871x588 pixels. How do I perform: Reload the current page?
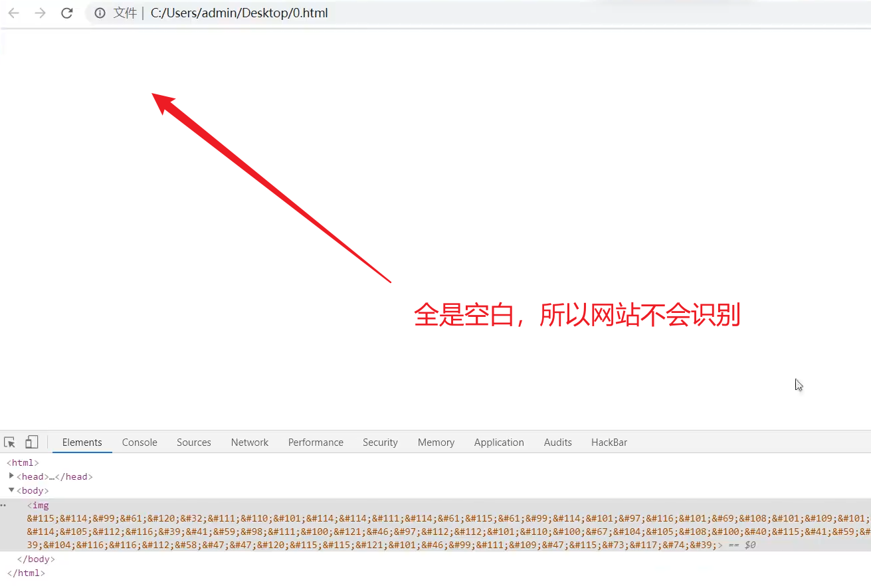click(67, 13)
